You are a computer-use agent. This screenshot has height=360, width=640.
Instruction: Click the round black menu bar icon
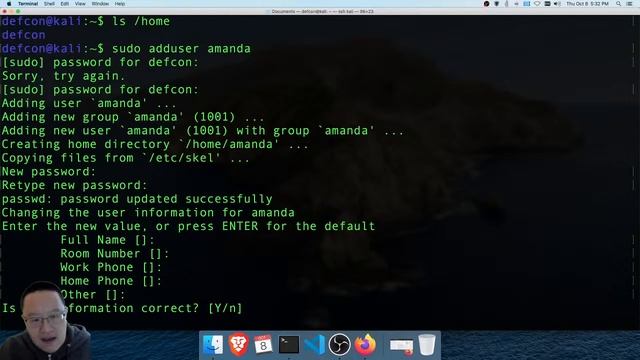486,4
